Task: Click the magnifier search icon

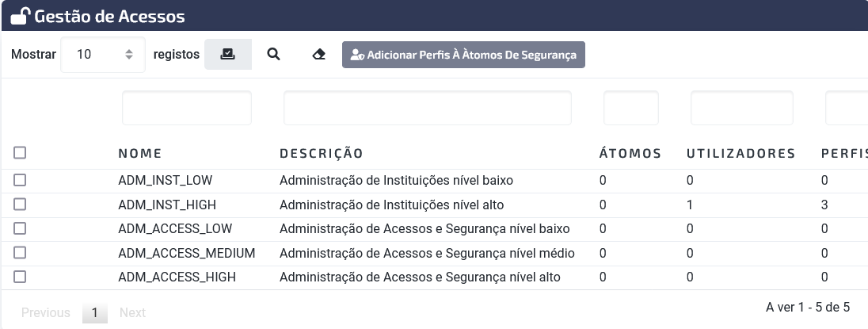Action: coord(273,54)
